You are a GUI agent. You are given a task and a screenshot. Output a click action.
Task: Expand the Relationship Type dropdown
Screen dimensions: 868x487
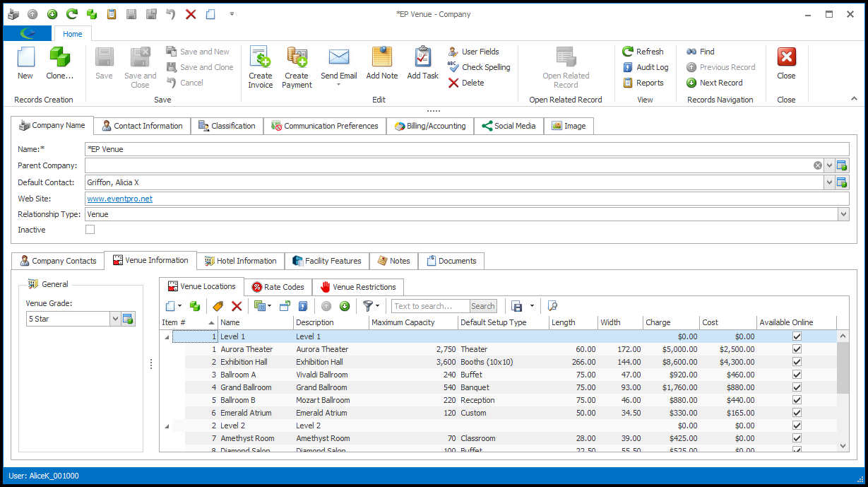843,214
